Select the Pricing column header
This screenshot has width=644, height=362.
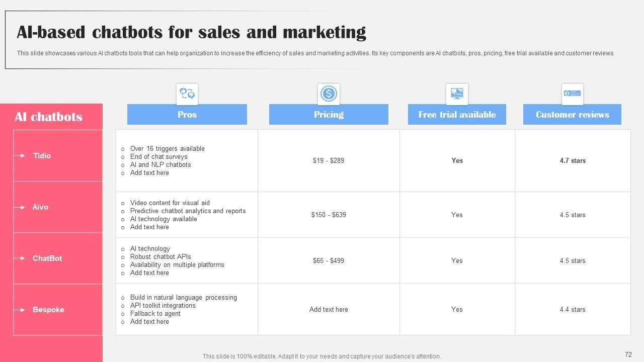(x=329, y=115)
